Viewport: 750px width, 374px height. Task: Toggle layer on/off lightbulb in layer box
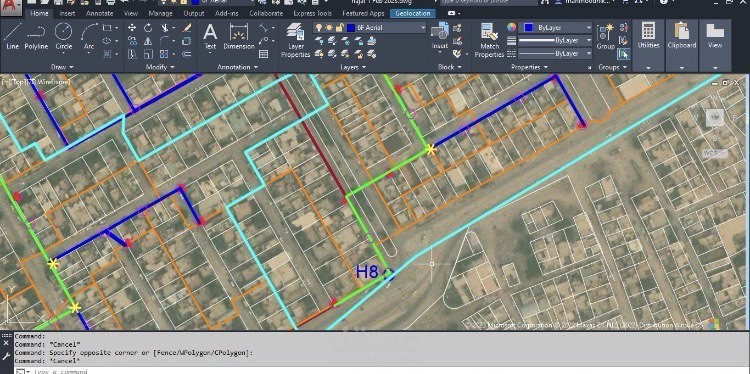pos(319,28)
